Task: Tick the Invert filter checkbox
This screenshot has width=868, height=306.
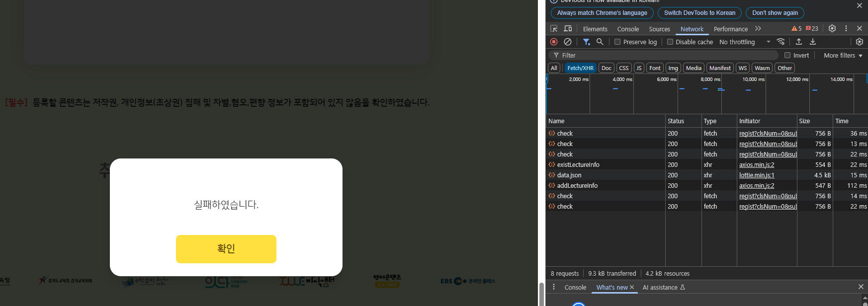Action: [787, 56]
